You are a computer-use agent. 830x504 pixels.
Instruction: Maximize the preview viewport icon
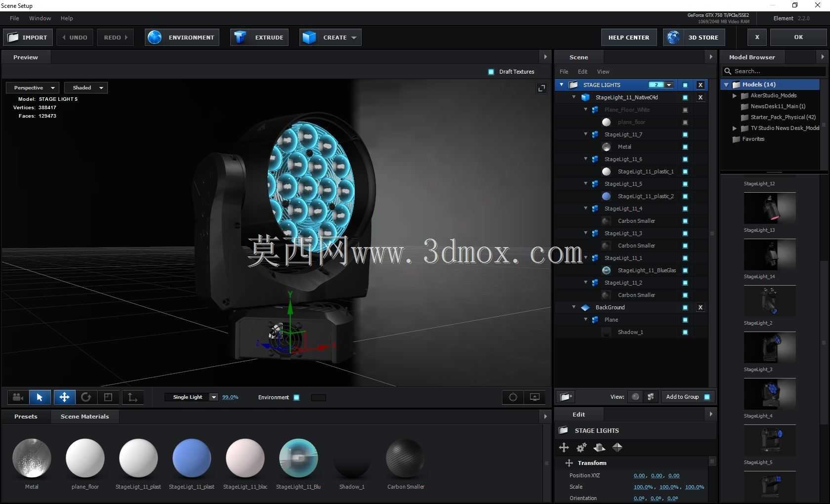click(x=541, y=88)
